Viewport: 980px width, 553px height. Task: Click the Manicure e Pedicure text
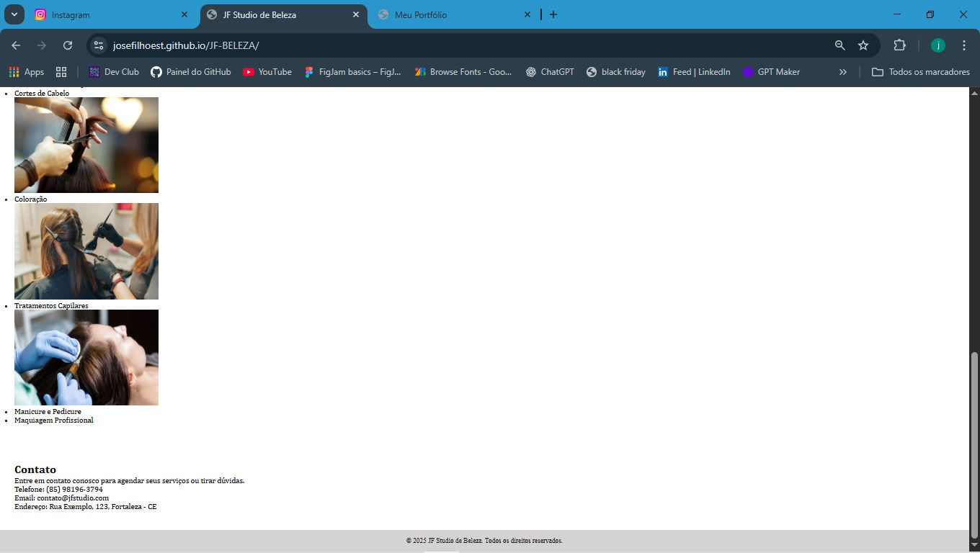[x=48, y=412]
